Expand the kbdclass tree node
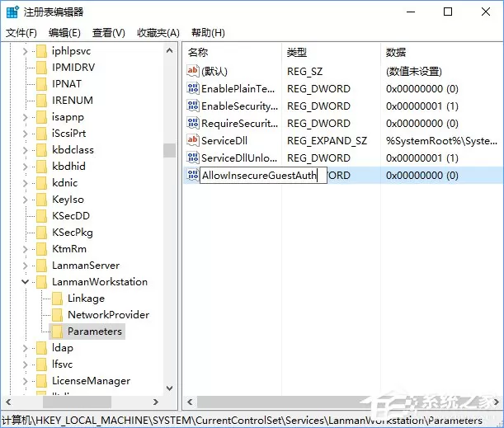Viewport: 504px width, 428px height. 25,150
